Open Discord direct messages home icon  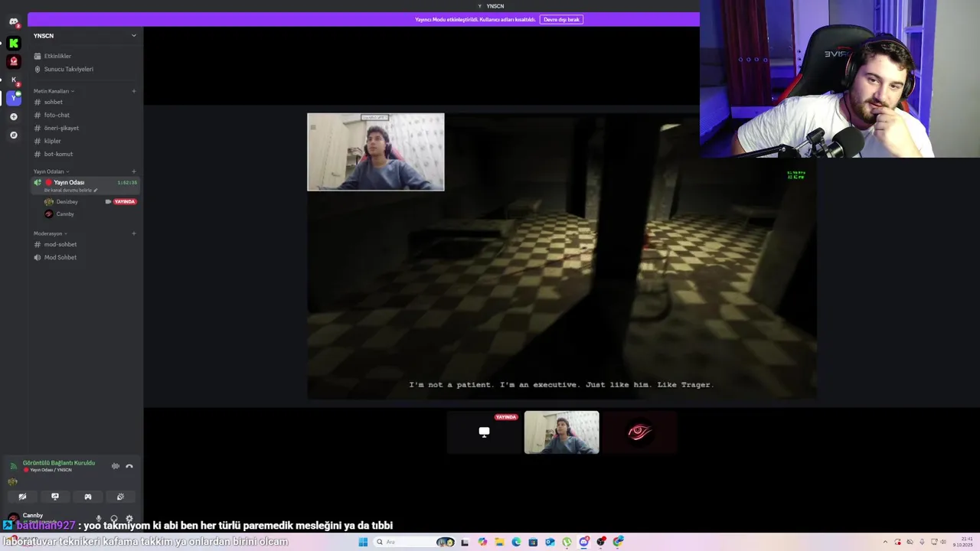[13, 21]
